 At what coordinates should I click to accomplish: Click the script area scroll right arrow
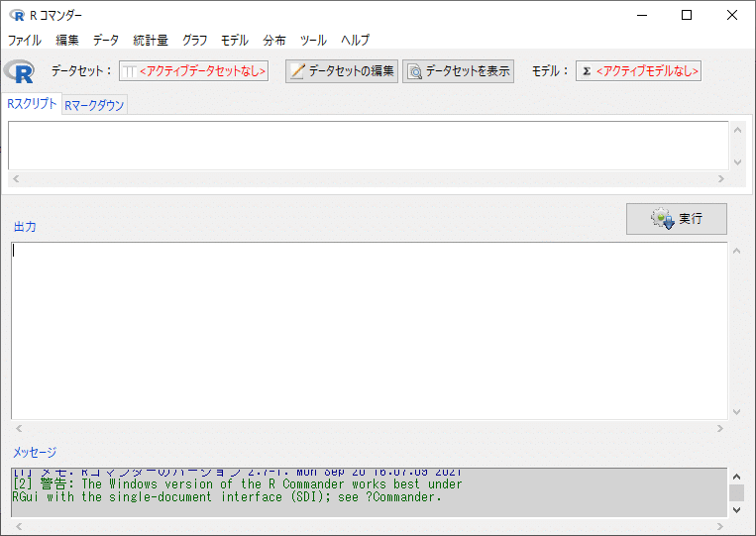coord(720,178)
